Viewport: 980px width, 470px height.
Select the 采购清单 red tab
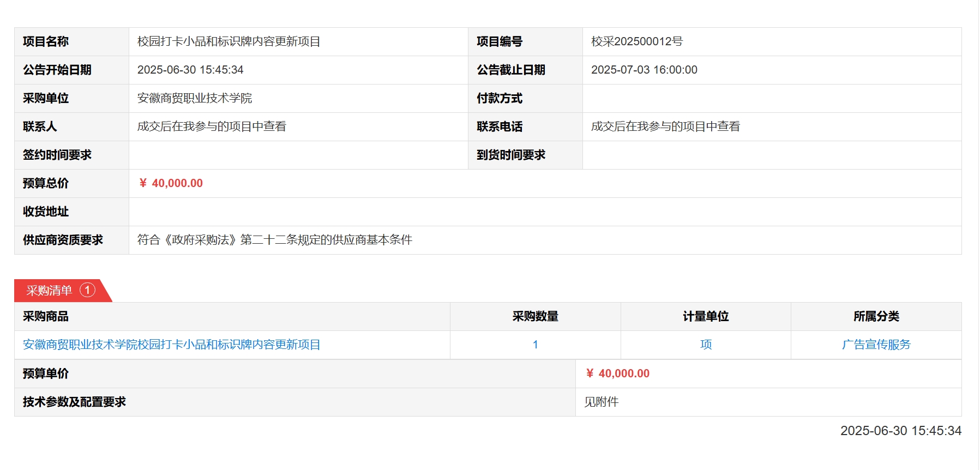[x=50, y=291]
